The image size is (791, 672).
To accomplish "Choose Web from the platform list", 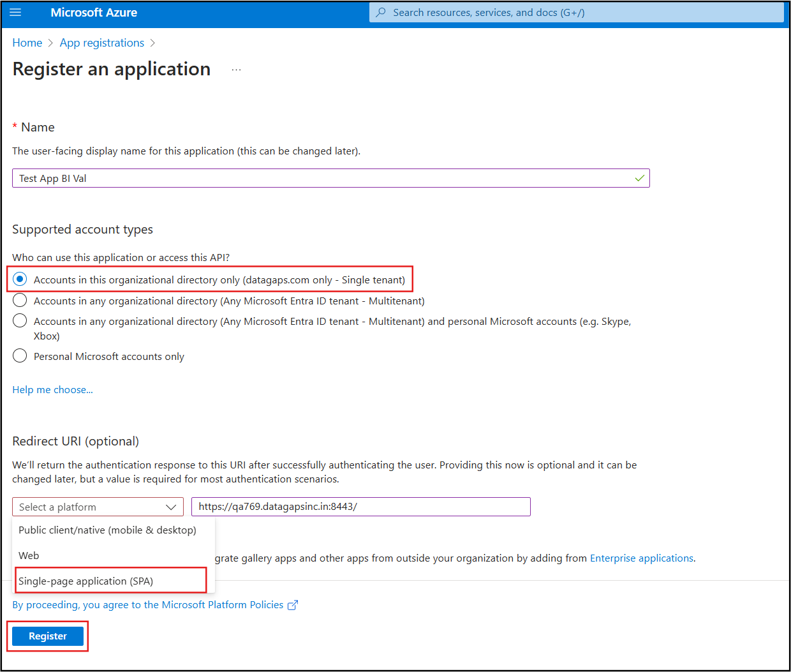I will point(29,555).
